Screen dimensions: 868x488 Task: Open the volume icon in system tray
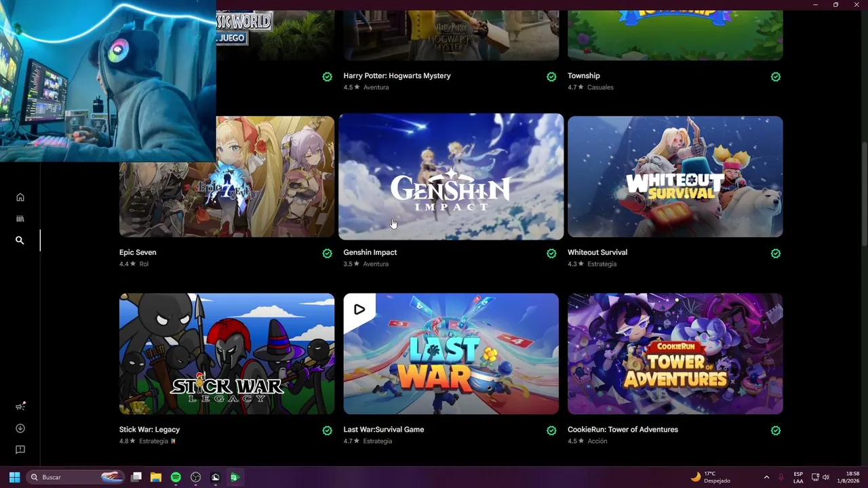(x=826, y=477)
